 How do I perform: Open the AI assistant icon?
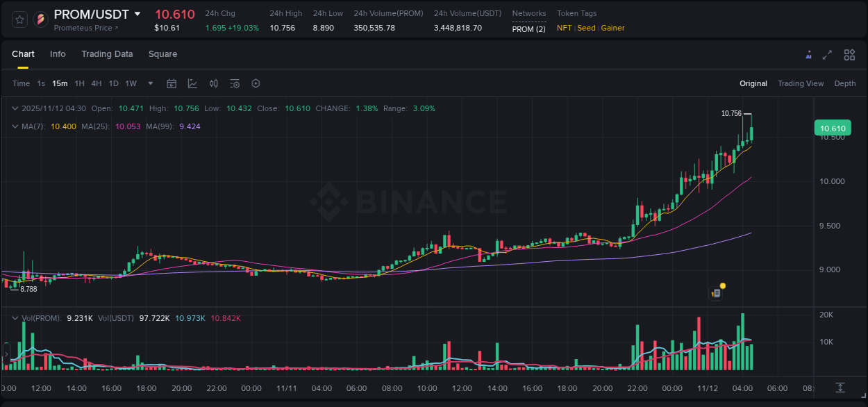808,54
